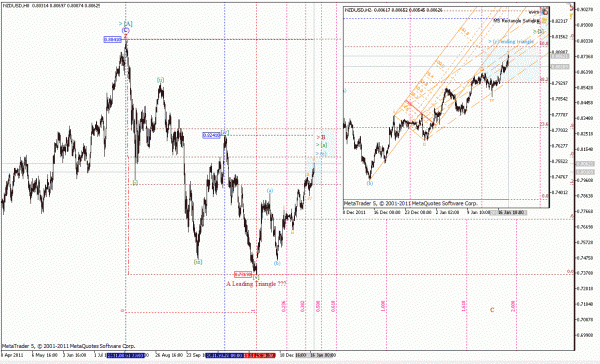This screenshot has width=600, height=364.
Task: Click the blue price tag at the chart peak
Action: click(112, 39)
